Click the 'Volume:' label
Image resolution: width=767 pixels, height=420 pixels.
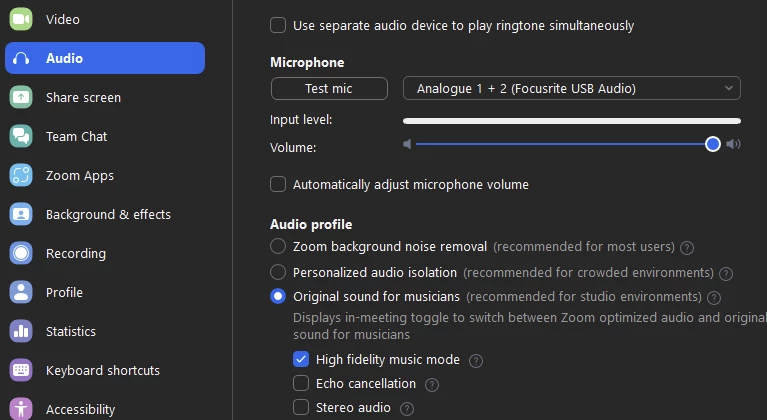pyautogui.click(x=293, y=147)
